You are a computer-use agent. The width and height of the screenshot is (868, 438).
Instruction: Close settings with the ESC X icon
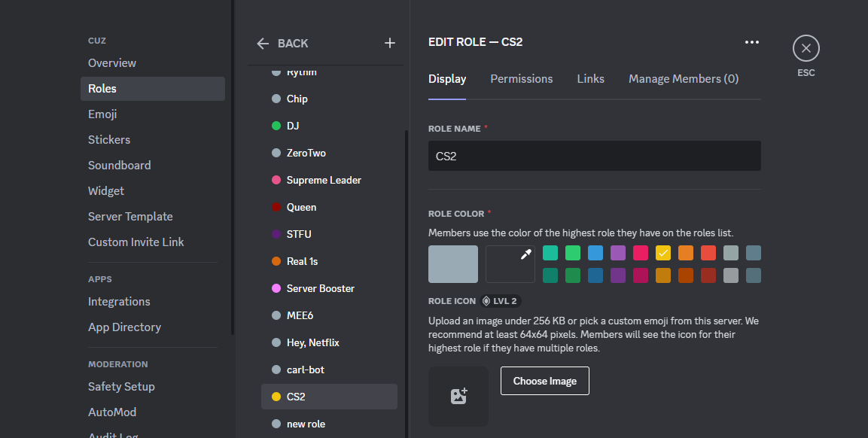pos(806,49)
